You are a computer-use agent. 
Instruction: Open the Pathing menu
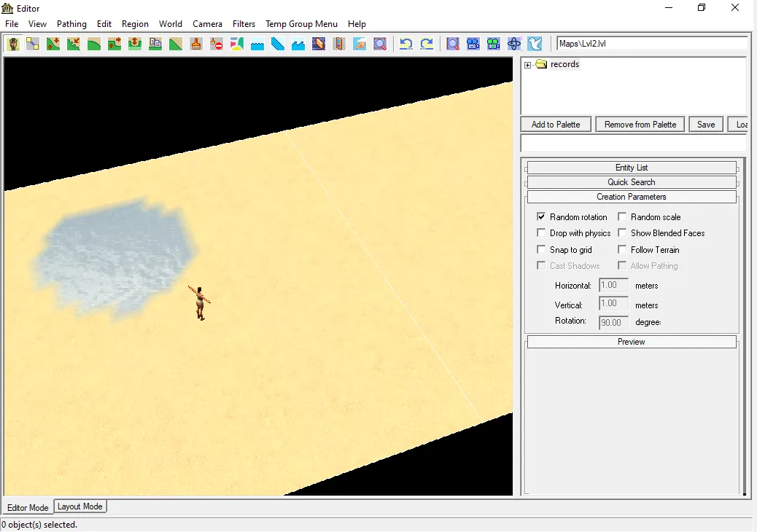point(71,23)
